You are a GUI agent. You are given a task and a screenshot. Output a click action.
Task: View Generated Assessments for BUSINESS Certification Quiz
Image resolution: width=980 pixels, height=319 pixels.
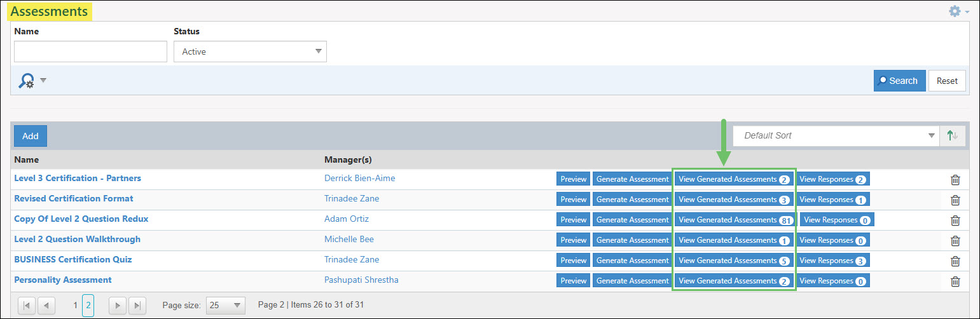coord(734,261)
